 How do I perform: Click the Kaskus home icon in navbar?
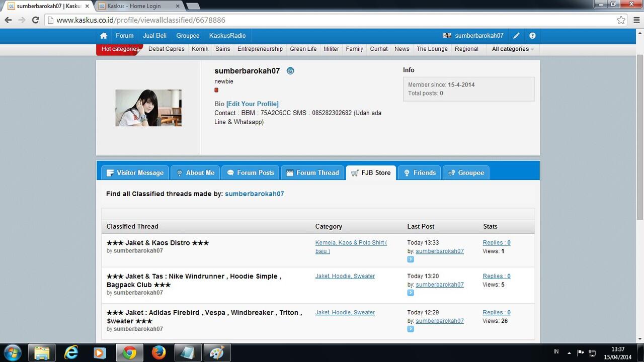(x=104, y=36)
